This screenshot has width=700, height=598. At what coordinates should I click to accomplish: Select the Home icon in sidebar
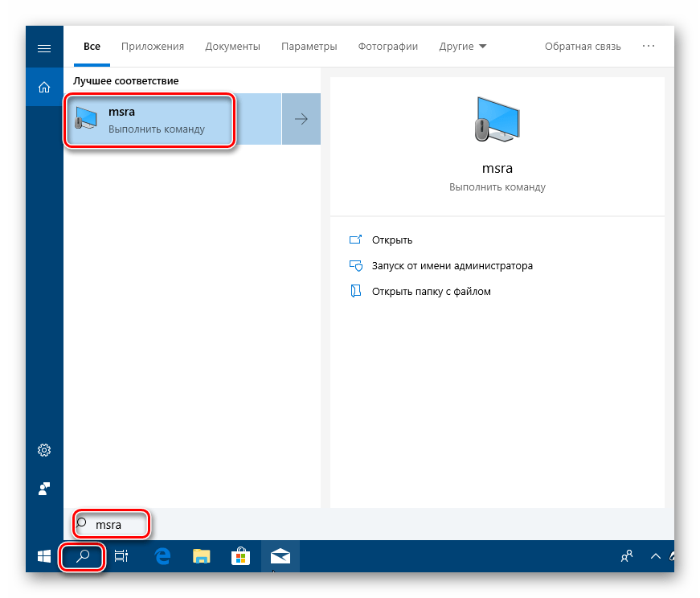pyautogui.click(x=44, y=87)
